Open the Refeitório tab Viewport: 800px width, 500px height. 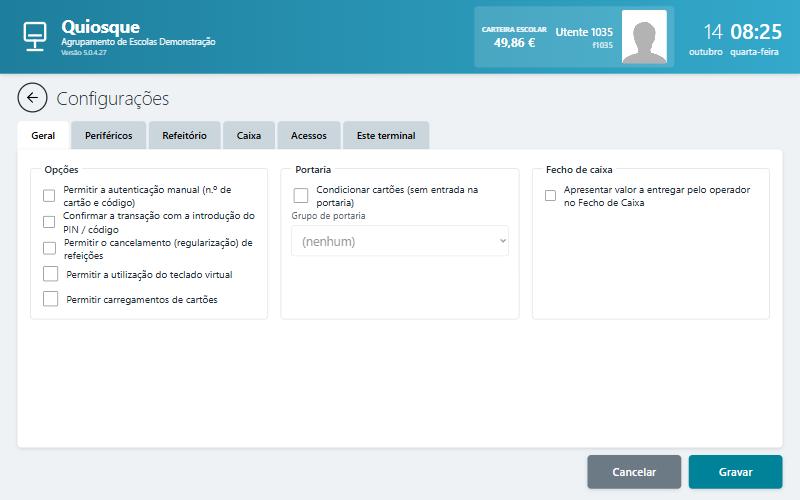(184, 136)
